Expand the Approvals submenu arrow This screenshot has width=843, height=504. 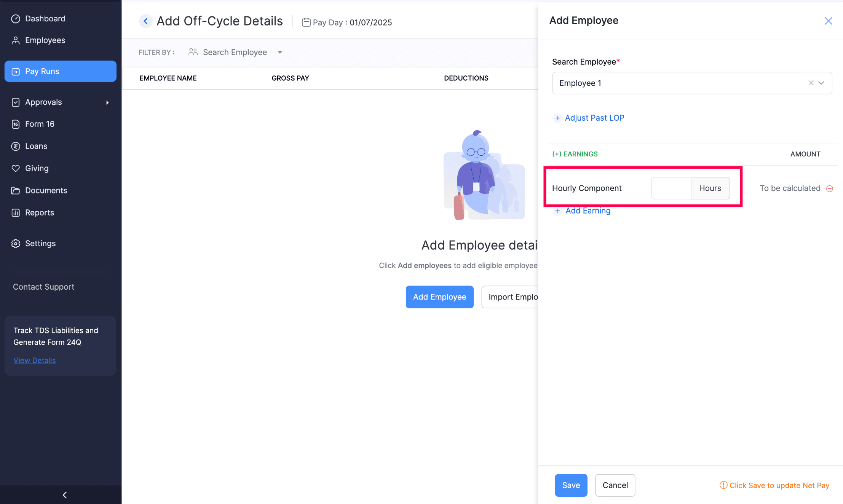coord(107,102)
